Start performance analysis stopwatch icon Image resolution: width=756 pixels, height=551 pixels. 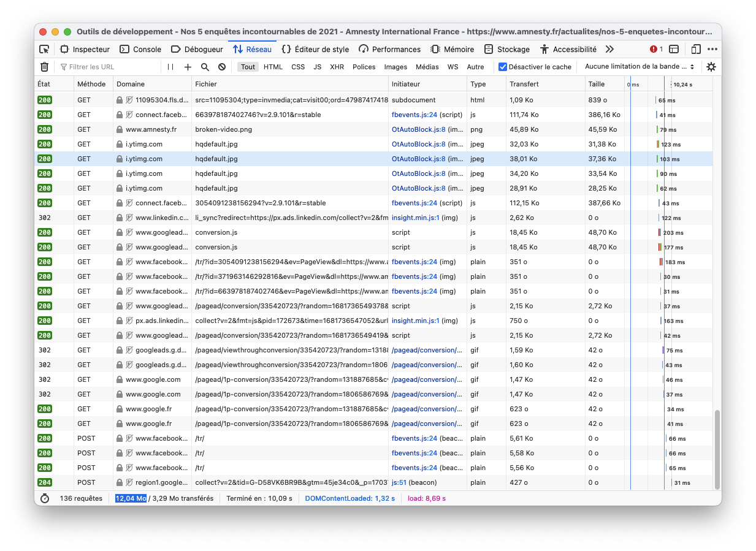(45, 498)
